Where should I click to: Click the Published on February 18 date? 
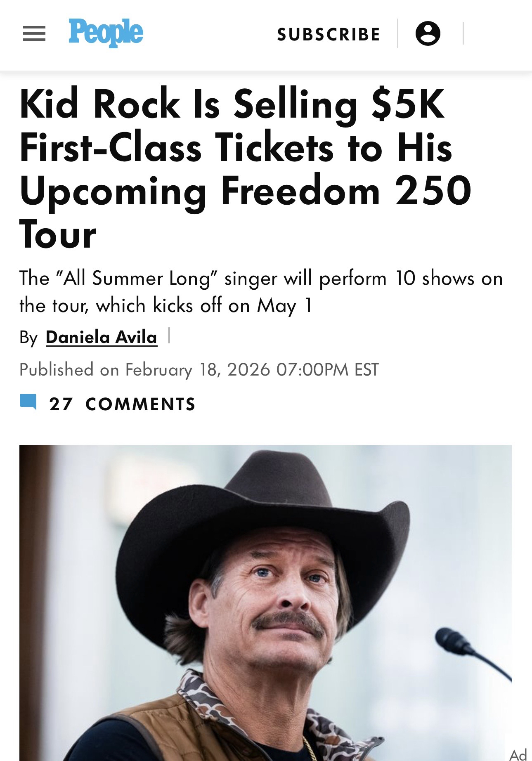[x=199, y=369]
